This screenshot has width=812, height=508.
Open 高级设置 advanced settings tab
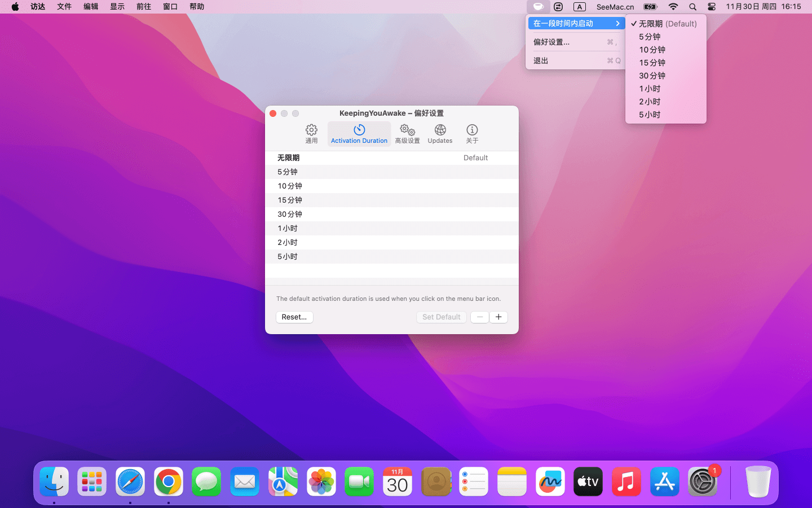pyautogui.click(x=407, y=134)
